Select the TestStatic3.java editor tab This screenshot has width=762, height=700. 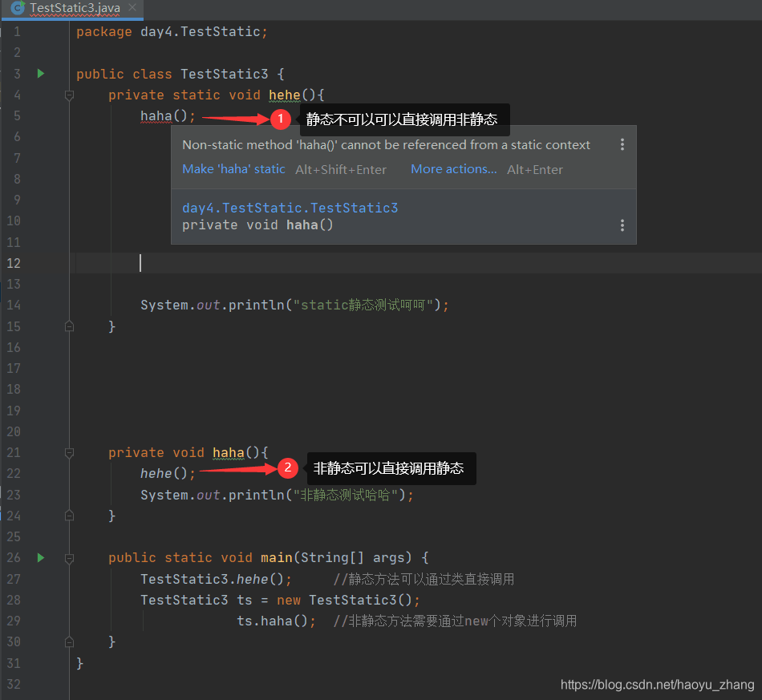[72, 9]
